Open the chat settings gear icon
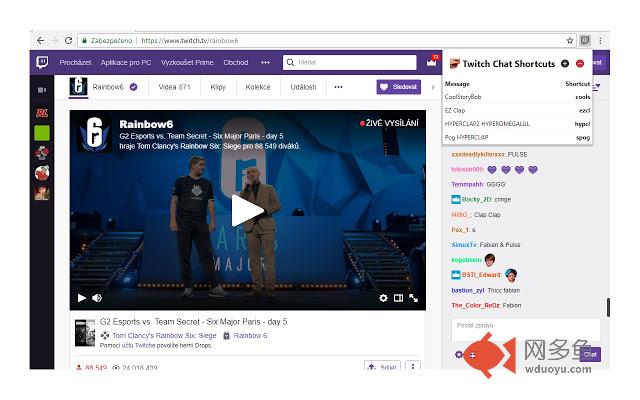This screenshot has height=400, width=640. 459,354
